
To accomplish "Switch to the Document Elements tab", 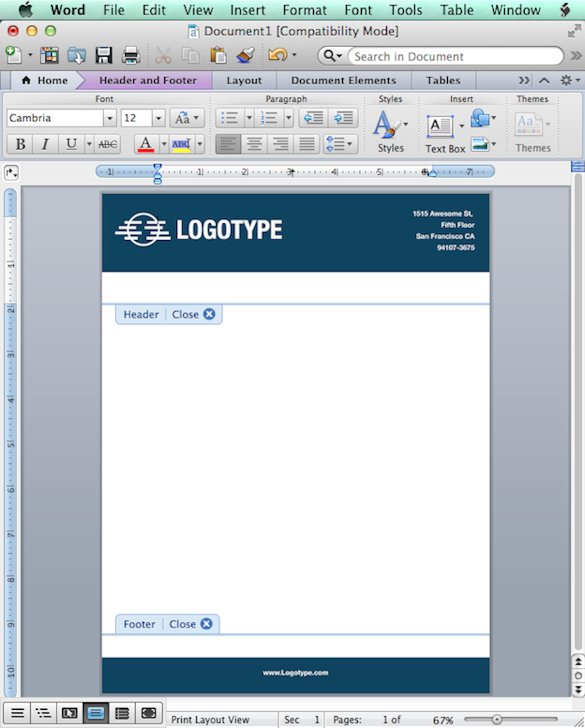I will (x=343, y=80).
